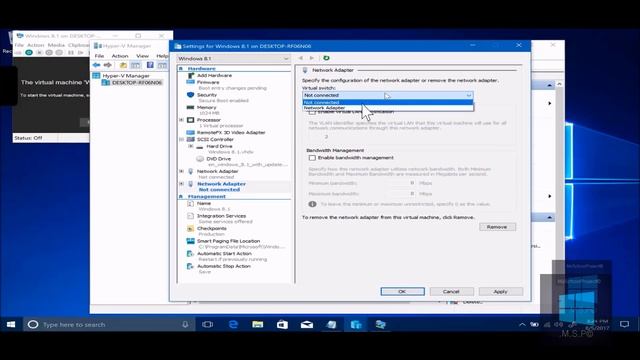Enable bandwidth management checkbox

click(x=312, y=158)
